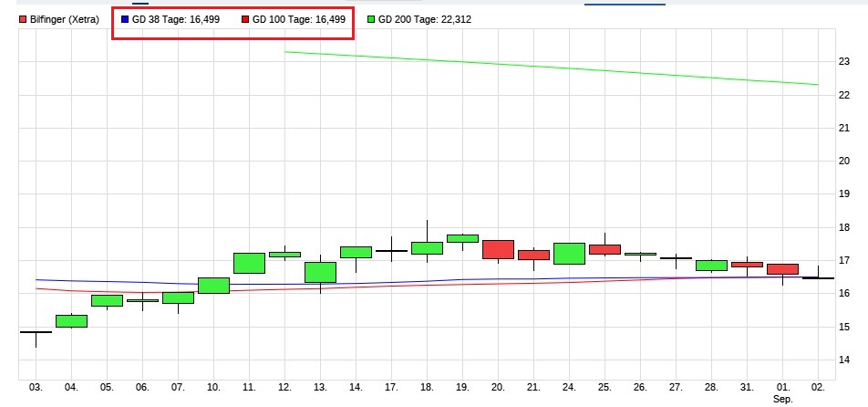Select the Bilfinger (Xetra) legend label
Screen dimensions: 868x407
(65, 19)
